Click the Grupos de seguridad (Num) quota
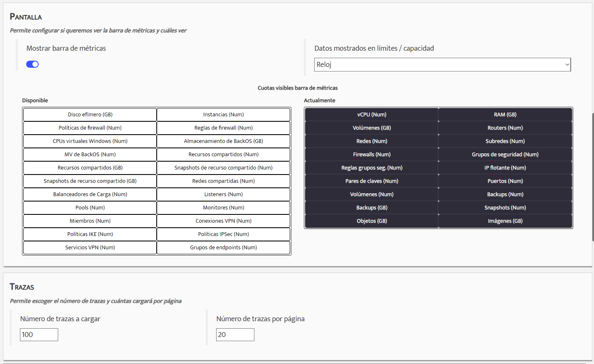The height and width of the screenshot is (364, 594). pos(505,154)
